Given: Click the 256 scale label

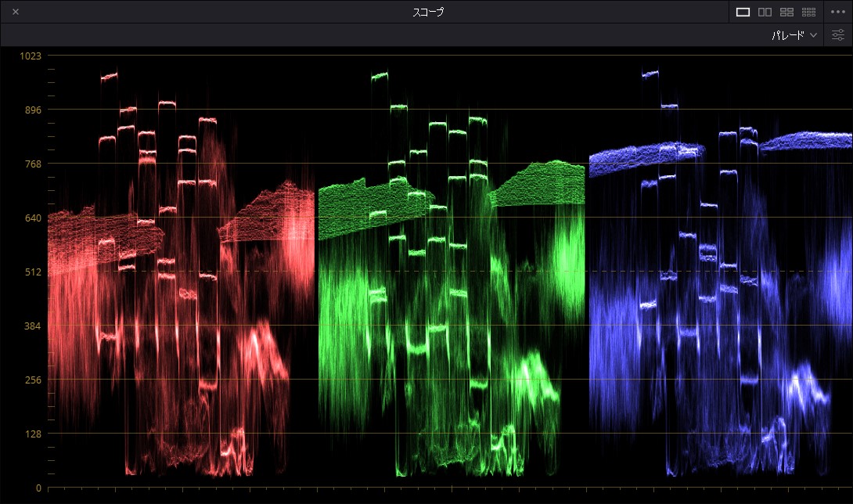Looking at the screenshot, I should (33, 380).
